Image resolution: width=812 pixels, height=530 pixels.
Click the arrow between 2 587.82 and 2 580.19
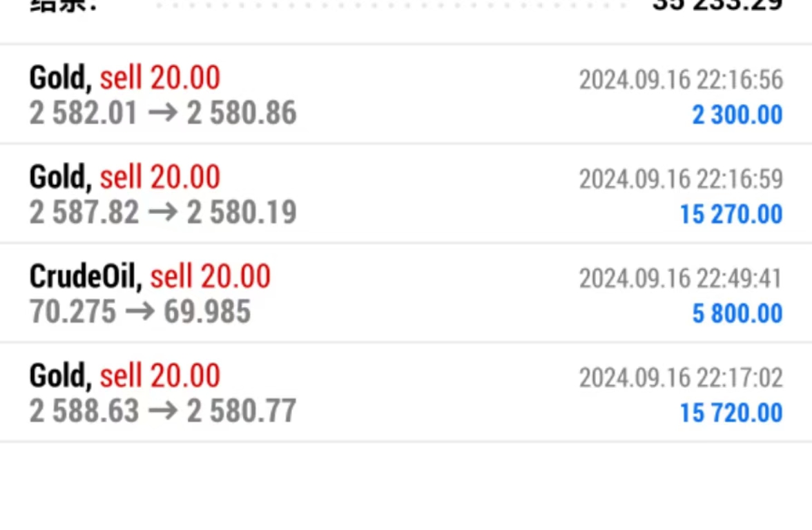[163, 213]
